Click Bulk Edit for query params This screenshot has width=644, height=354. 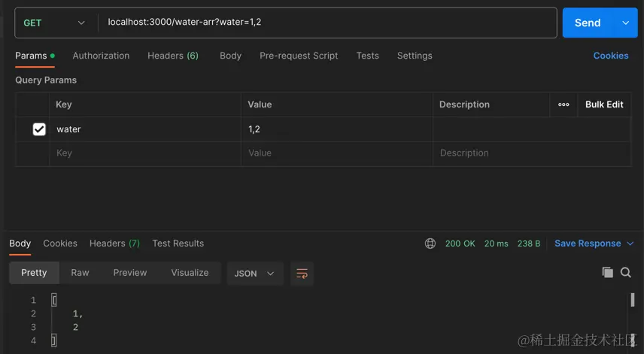604,104
